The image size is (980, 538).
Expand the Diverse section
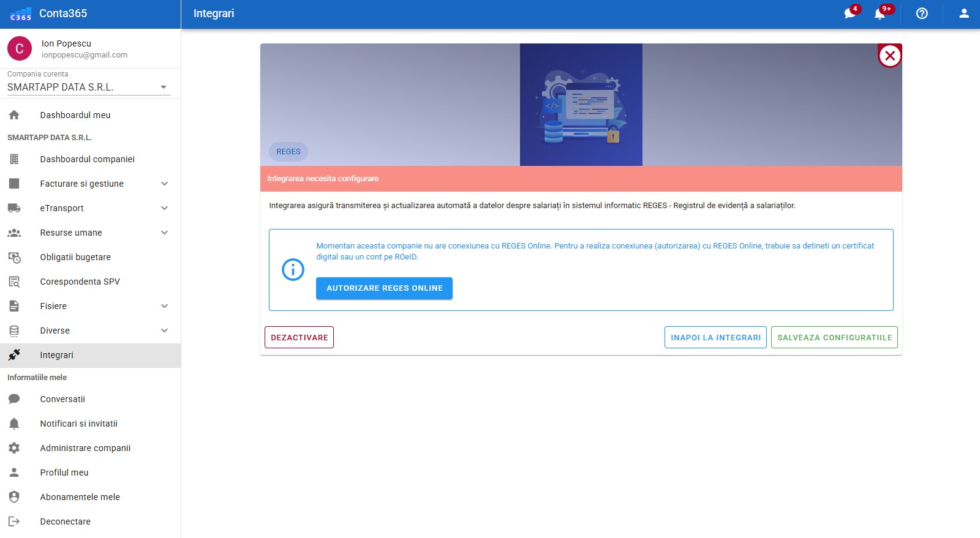pyautogui.click(x=164, y=331)
